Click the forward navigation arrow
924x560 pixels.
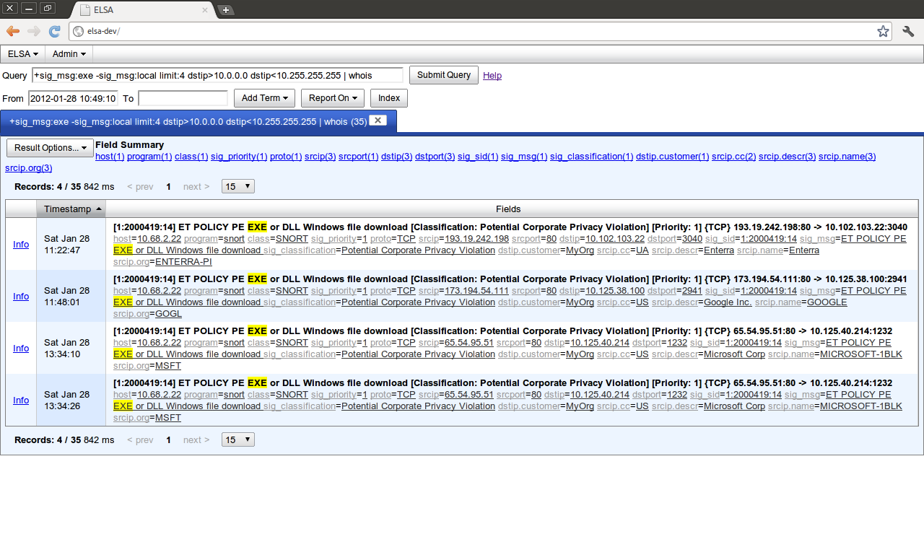coord(33,31)
